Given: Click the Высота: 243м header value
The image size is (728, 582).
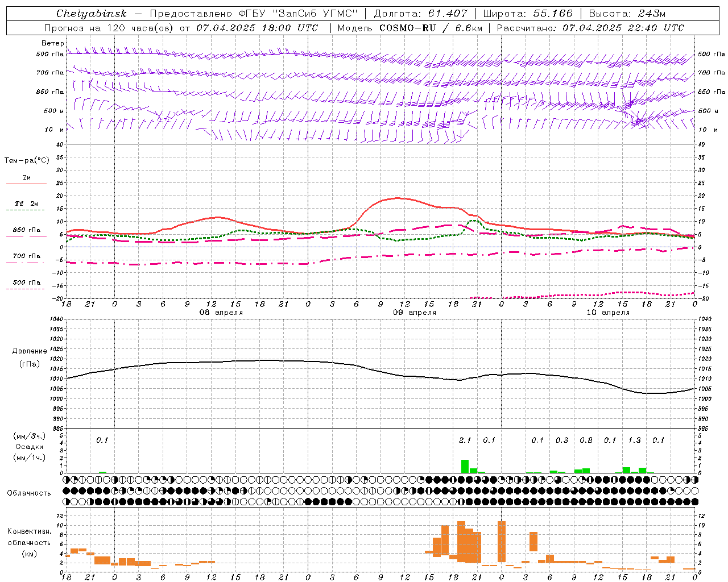Looking at the screenshot, I should click(x=627, y=14).
